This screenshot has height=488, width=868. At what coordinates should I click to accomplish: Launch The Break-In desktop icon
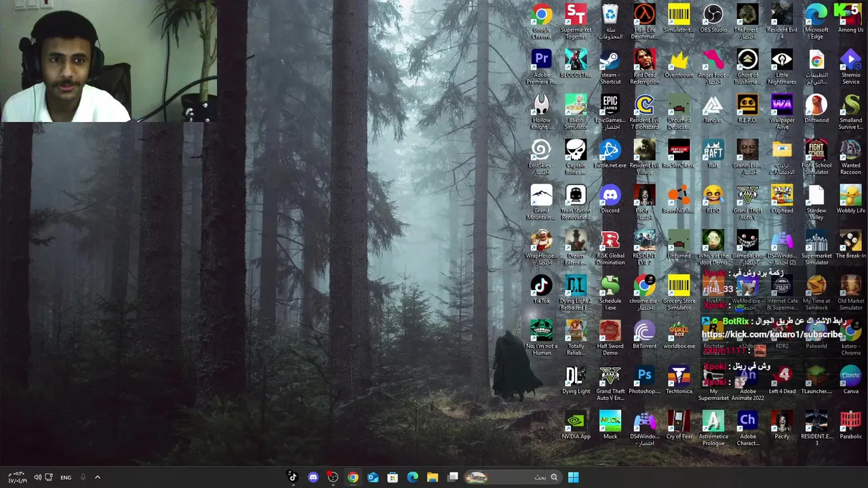pos(850,244)
